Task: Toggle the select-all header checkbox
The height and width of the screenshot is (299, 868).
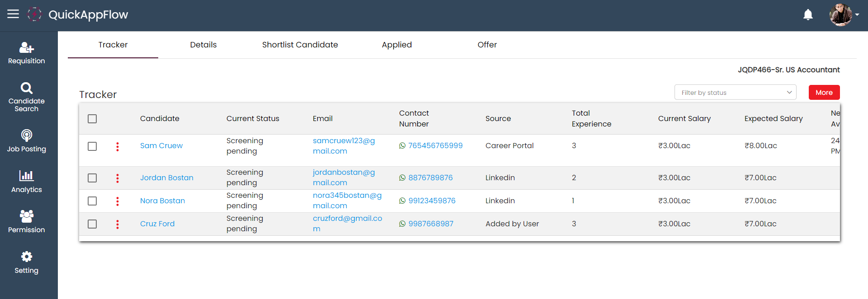Action: click(x=92, y=119)
